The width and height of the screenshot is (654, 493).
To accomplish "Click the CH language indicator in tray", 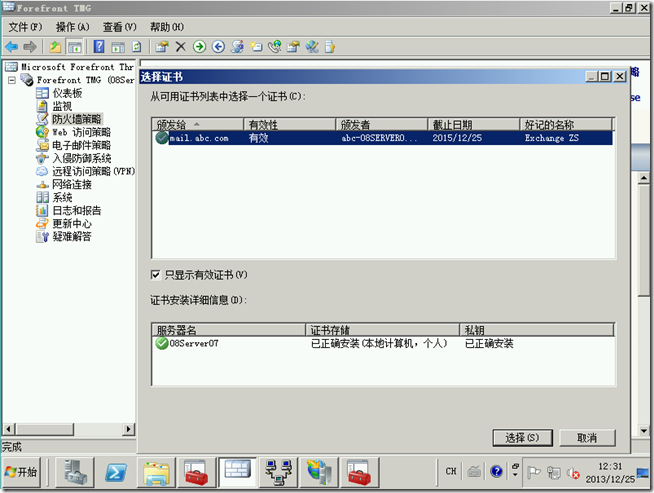I will coord(450,471).
